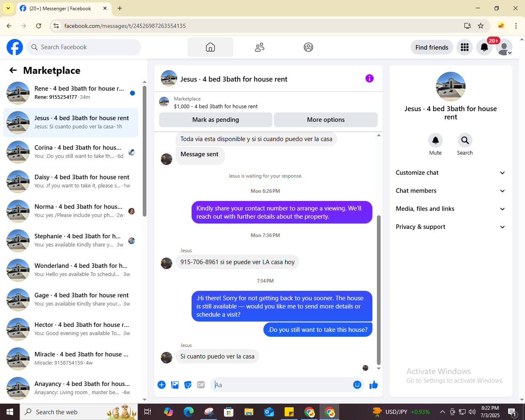Open the Facebook apps menu grid

465,47
